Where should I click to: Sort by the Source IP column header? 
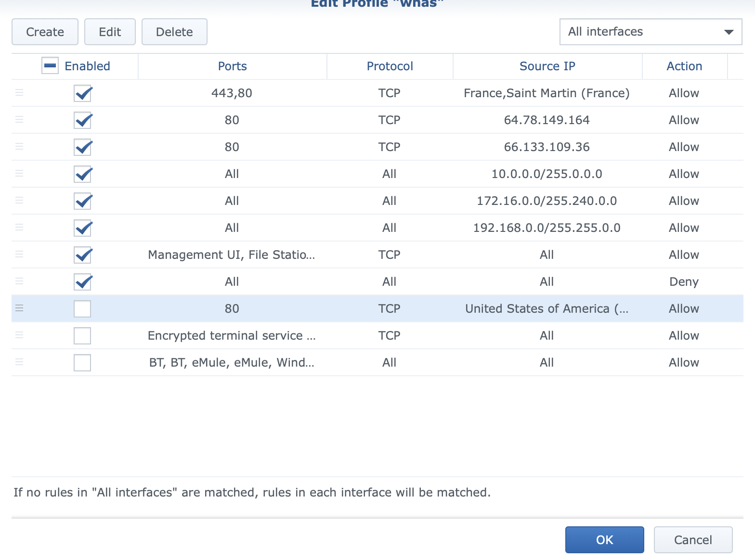click(x=547, y=66)
